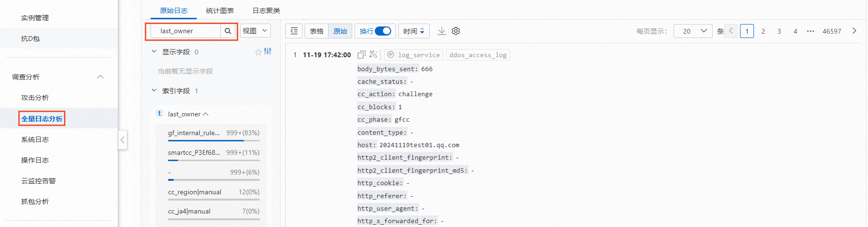The width and height of the screenshot is (868, 227).
Task: Collapse the 调查分析 sidebar group
Action: [x=101, y=77]
